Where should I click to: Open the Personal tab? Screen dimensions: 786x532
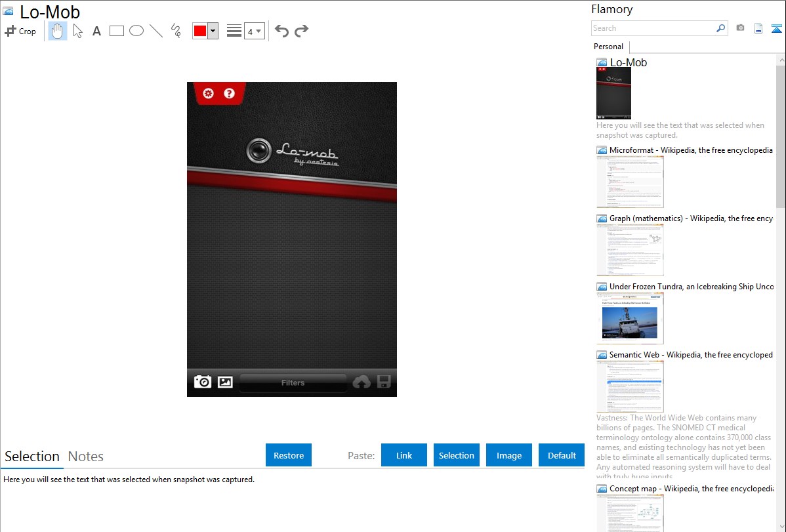point(608,47)
